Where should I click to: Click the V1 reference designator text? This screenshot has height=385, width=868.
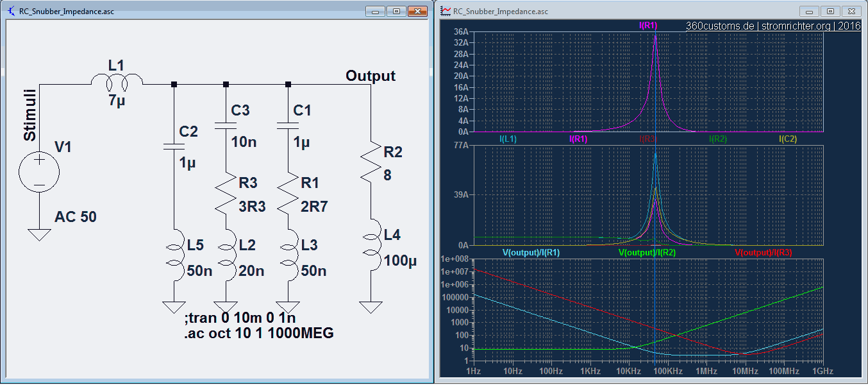point(63,148)
